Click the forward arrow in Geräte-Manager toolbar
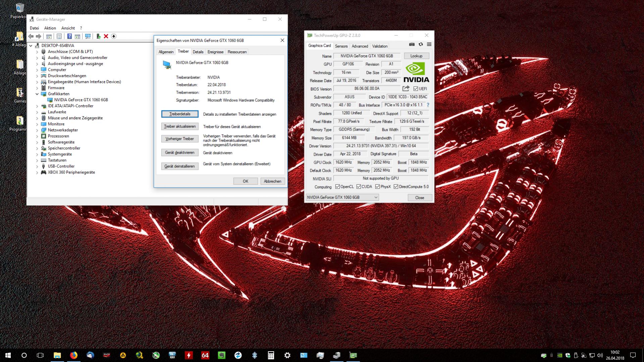 pos(39,36)
